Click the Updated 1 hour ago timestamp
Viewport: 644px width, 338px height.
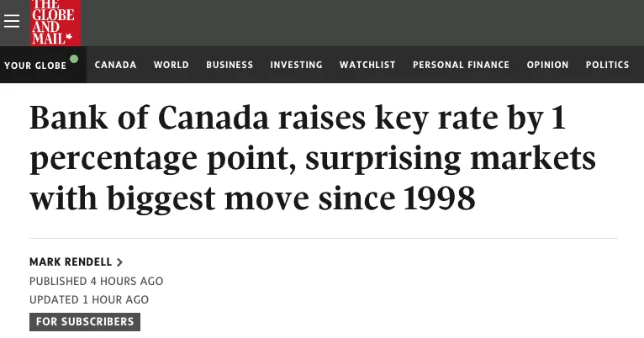(89, 300)
